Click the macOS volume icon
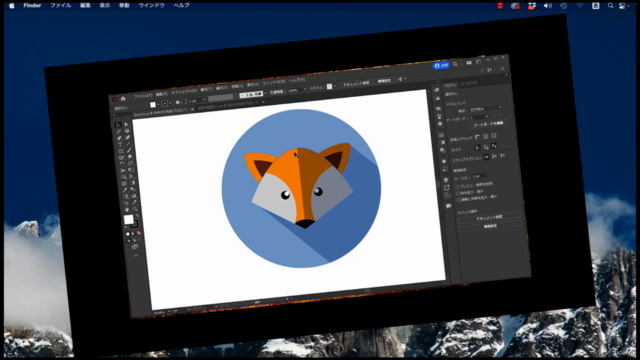The width and height of the screenshot is (640, 360). [547, 6]
